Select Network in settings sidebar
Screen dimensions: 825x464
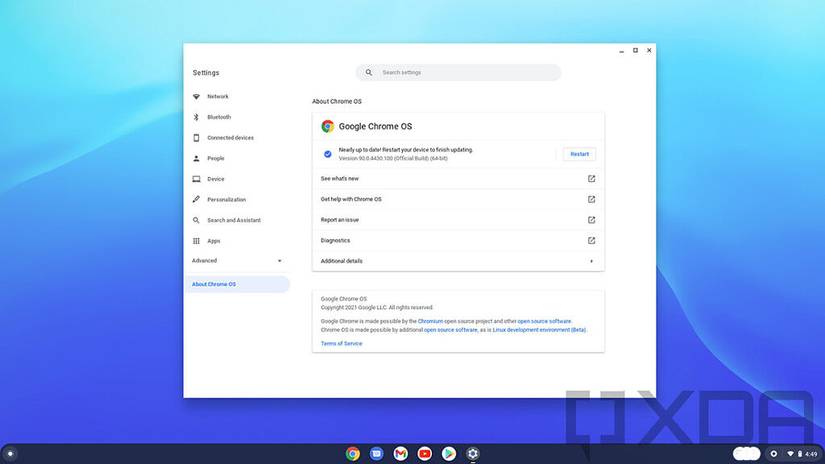point(237,97)
